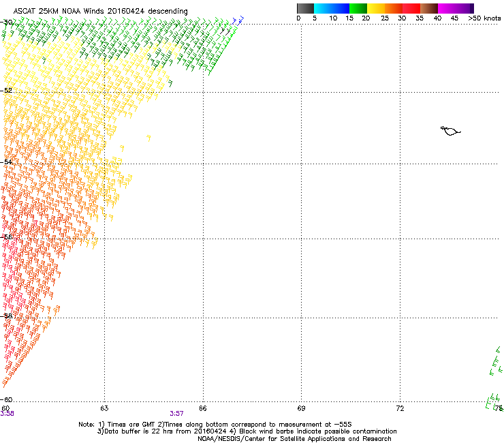Screen dimensions: 504x443
Task: Click the latitude label '-56'
Action: point(7,237)
